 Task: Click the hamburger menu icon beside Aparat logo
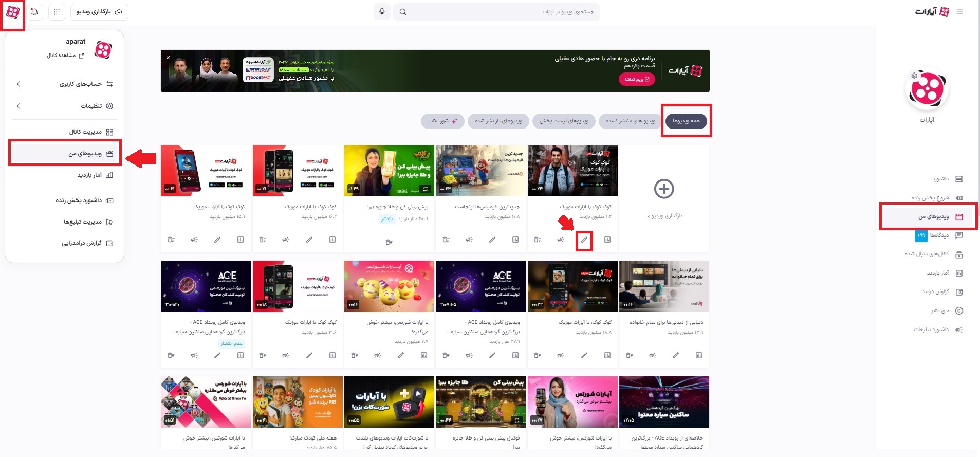[x=959, y=12]
